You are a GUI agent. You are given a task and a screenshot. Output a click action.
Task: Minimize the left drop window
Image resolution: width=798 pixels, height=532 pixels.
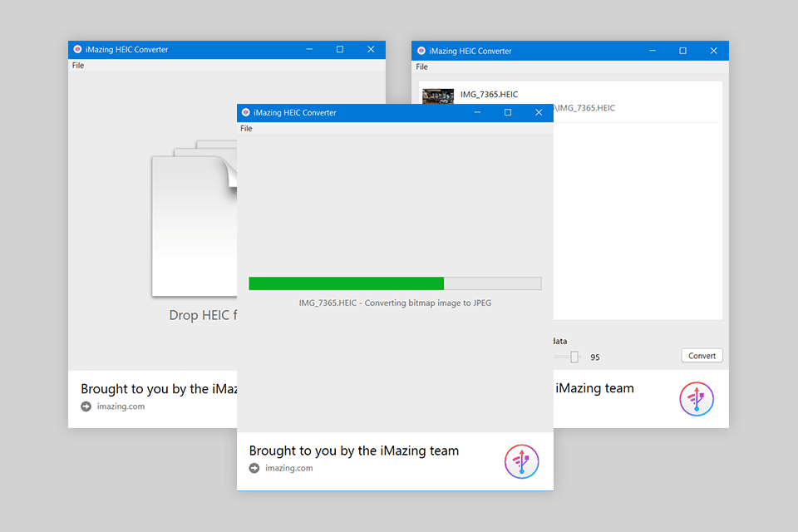pos(309,49)
